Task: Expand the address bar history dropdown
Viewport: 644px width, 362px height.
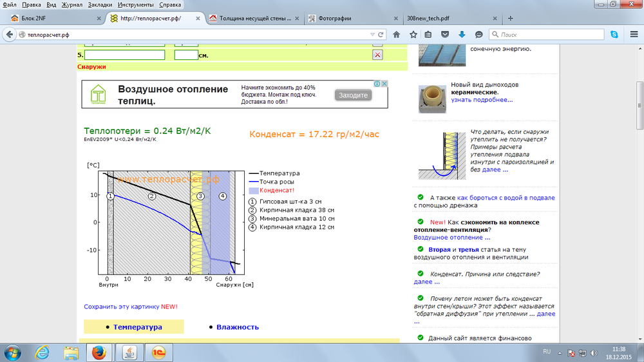Action: pos(372,34)
